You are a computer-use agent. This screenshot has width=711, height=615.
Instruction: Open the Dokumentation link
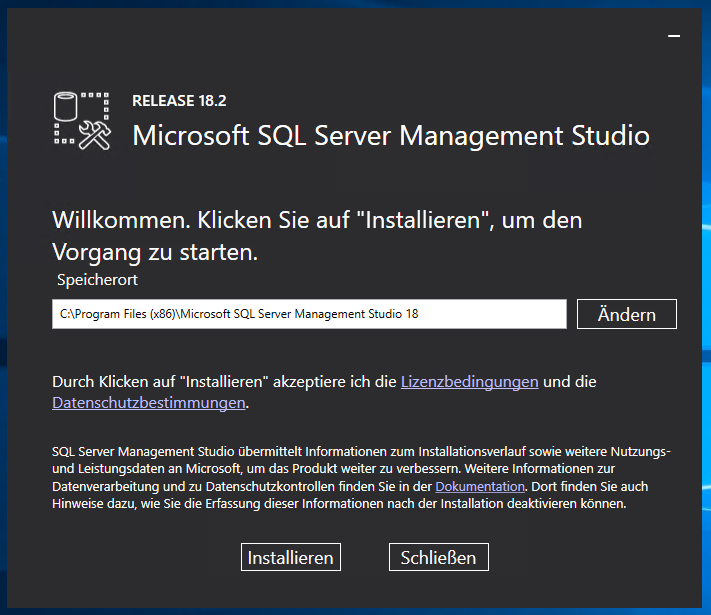(x=480, y=487)
